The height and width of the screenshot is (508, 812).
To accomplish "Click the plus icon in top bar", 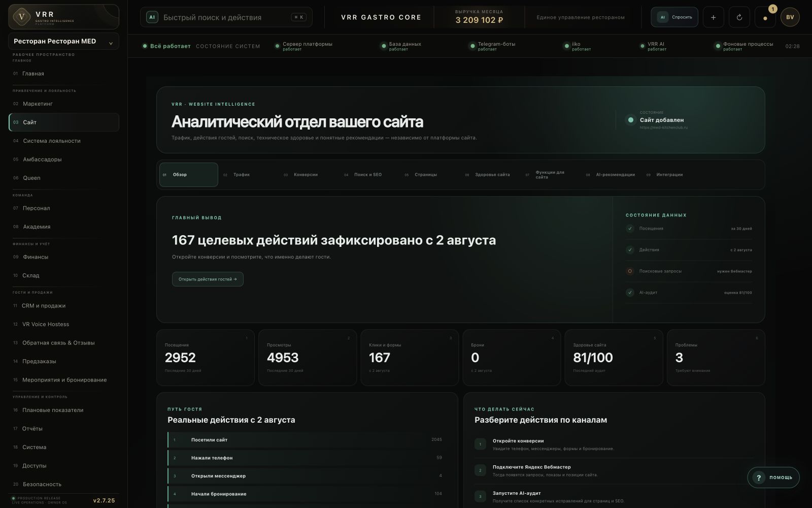I will tap(713, 17).
